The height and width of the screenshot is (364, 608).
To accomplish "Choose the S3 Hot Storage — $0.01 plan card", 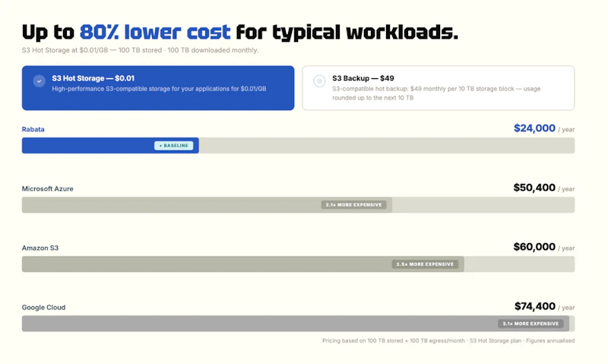I will pyautogui.click(x=158, y=88).
